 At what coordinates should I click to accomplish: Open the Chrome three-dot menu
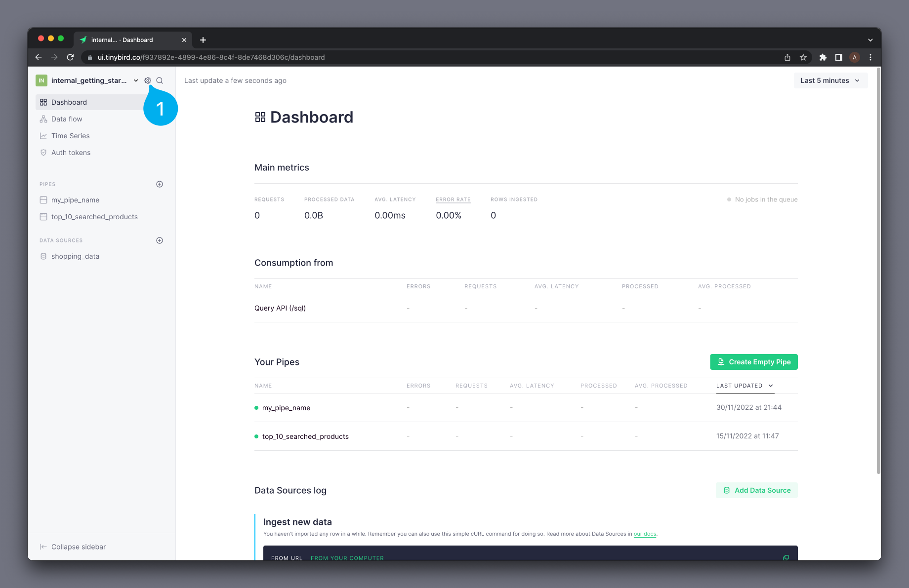pos(870,57)
